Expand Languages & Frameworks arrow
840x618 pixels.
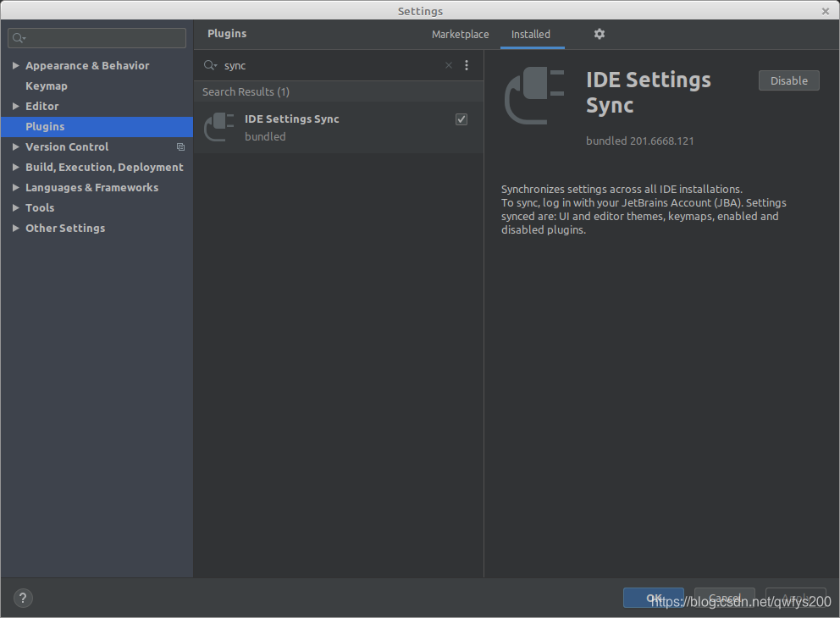point(15,187)
